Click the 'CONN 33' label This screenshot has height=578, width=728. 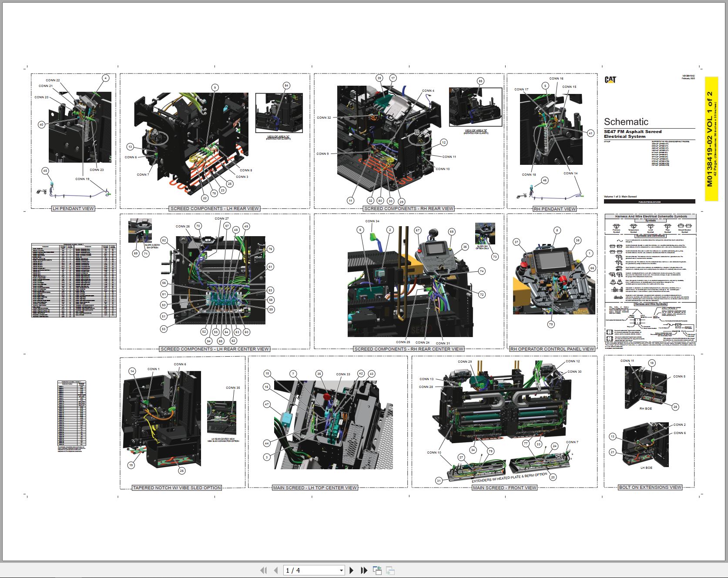tap(343, 374)
